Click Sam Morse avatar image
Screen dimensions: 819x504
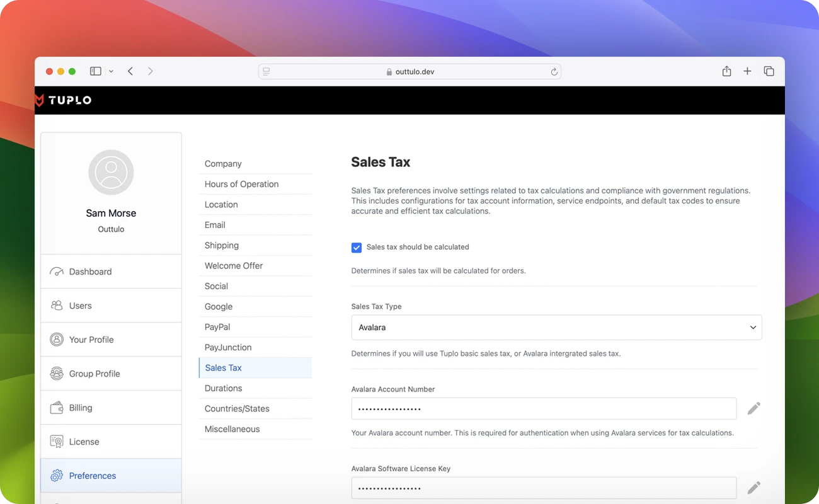(111, 172)
